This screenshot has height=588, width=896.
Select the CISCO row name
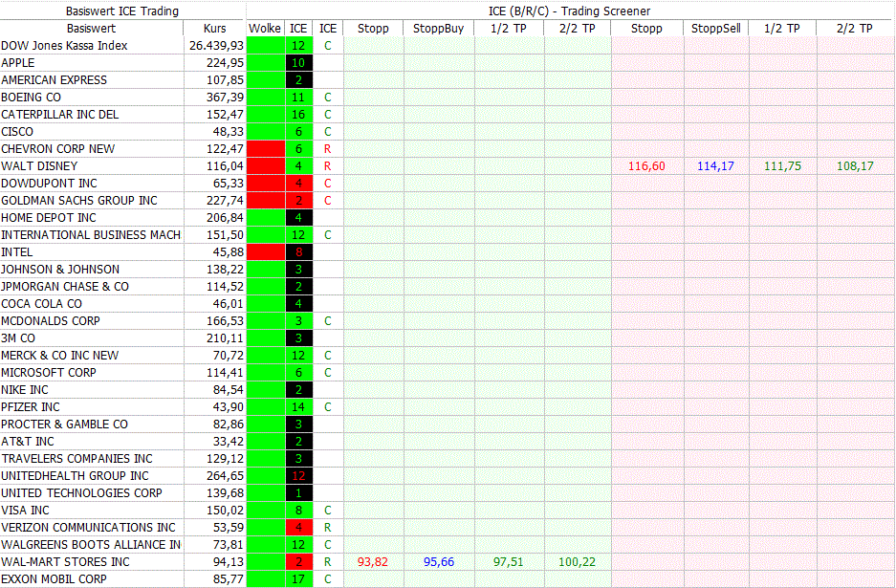pyautogui.click(x=17, y=131)
